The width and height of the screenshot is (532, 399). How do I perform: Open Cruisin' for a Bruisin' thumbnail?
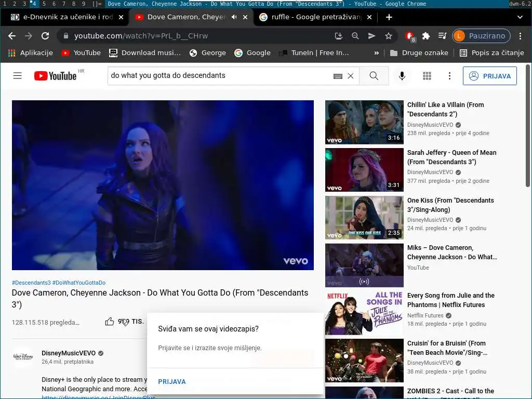[364, 361]
